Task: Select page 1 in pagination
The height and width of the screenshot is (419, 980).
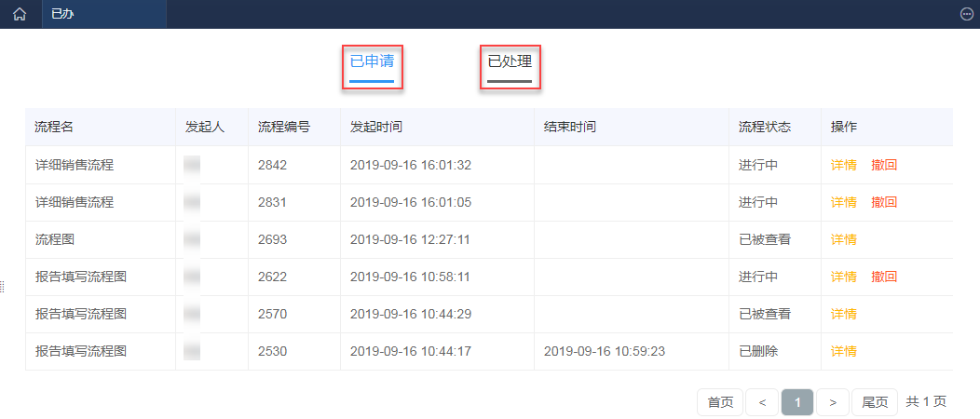Action: (x=797, y=403)
